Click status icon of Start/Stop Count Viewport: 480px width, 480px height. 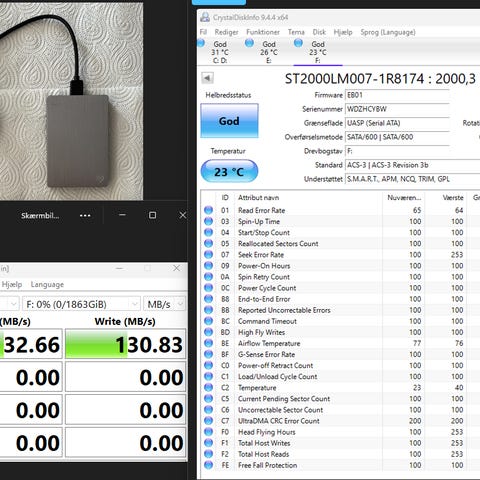coord(209,232)
